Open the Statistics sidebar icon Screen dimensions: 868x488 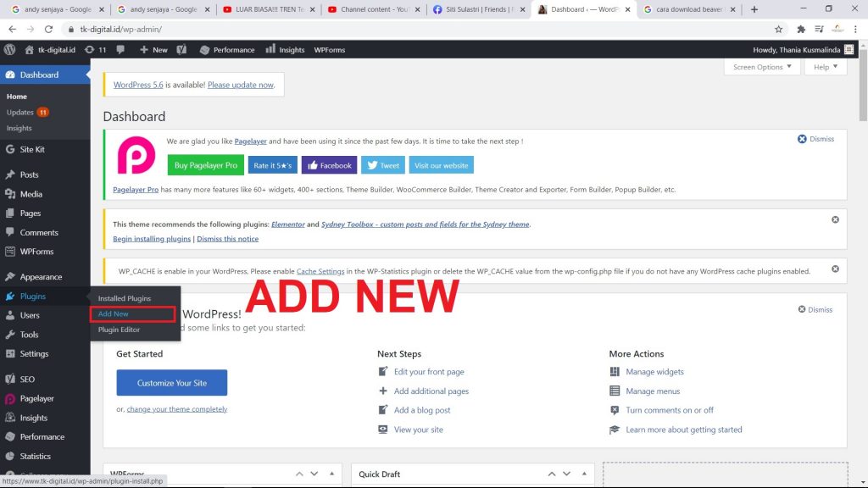(x=12, y=456)
